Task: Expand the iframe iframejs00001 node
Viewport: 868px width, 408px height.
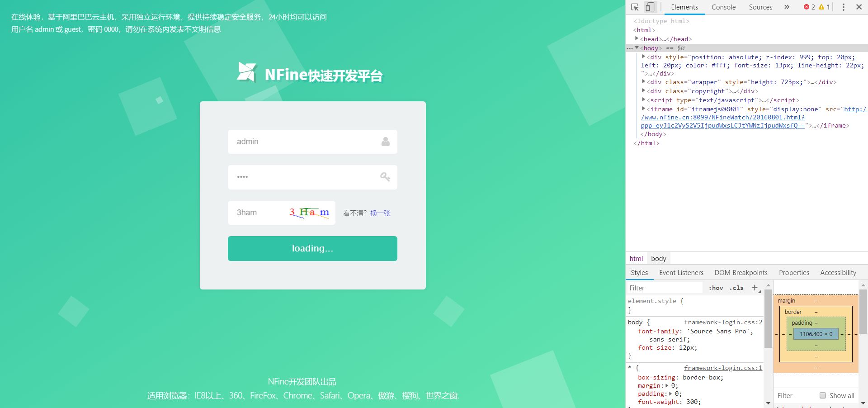Action: pos(643,109)
